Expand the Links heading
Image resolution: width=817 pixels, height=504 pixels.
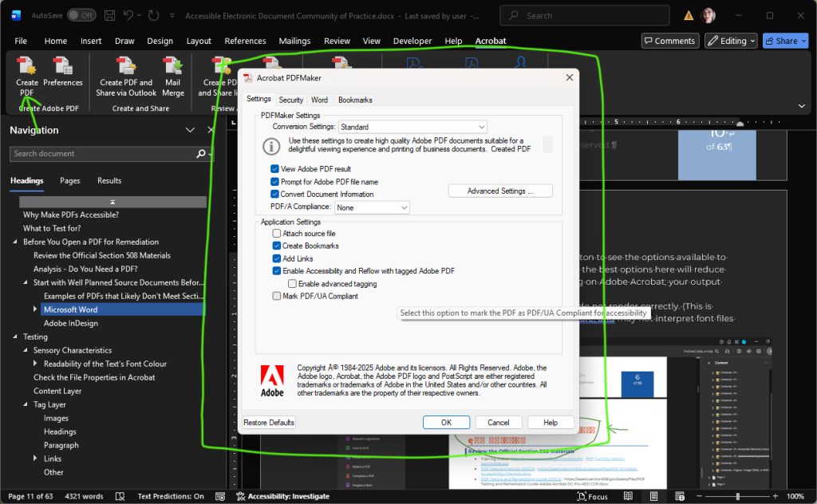click(x=35, y=459)
